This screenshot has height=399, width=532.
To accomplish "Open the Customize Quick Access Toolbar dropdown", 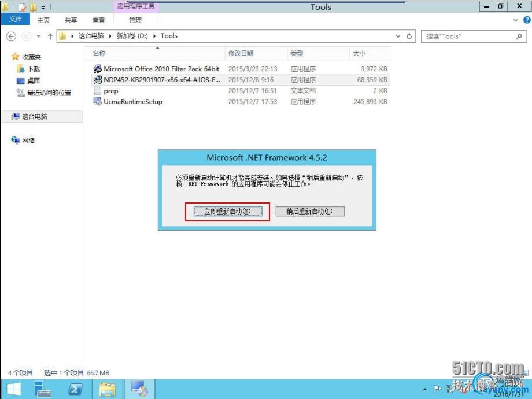I will point(43,7).
